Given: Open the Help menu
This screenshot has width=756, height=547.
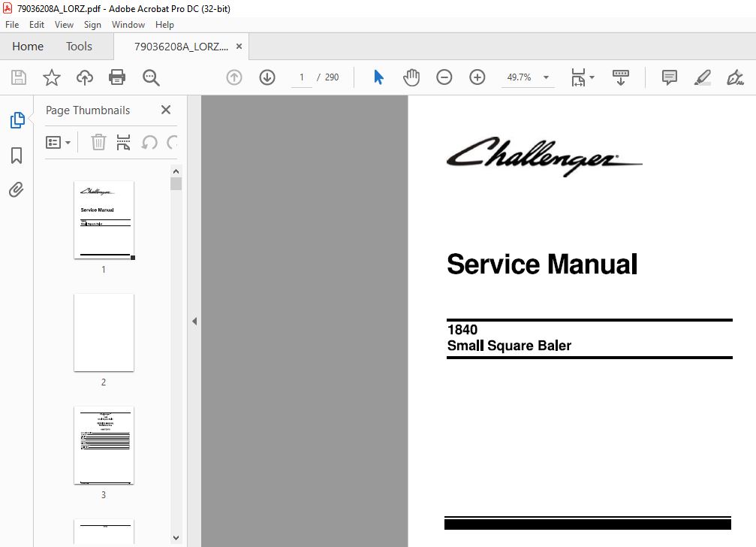Looking at the screenshot, I should point(164,25).
